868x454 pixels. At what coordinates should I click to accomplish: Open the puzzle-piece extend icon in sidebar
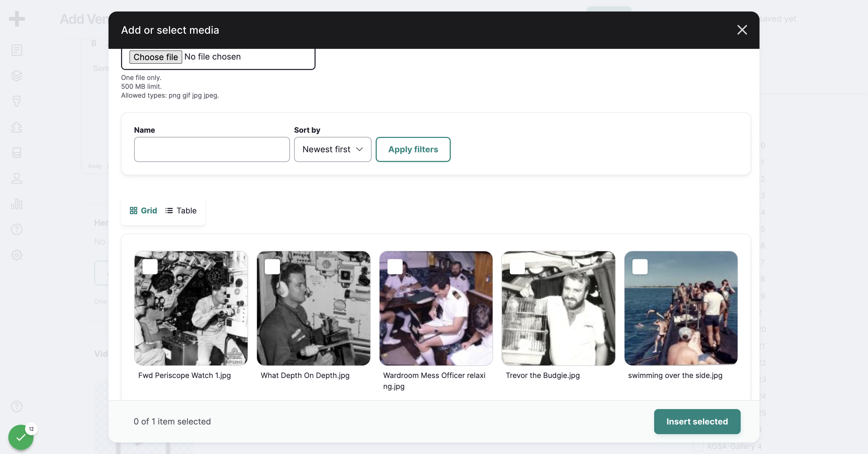(x=17, y=127)
